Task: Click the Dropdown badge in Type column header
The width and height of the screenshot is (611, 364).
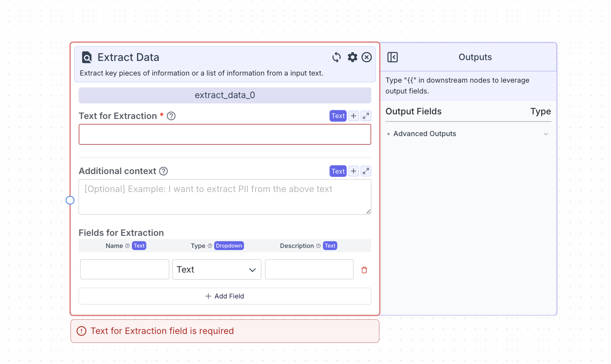Action: point(229,245)
